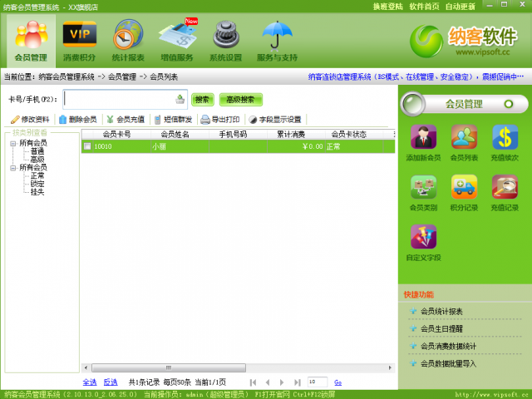Open the 统计报表 module
Viewport: 532px width, 399px height.
click(128, 41)
